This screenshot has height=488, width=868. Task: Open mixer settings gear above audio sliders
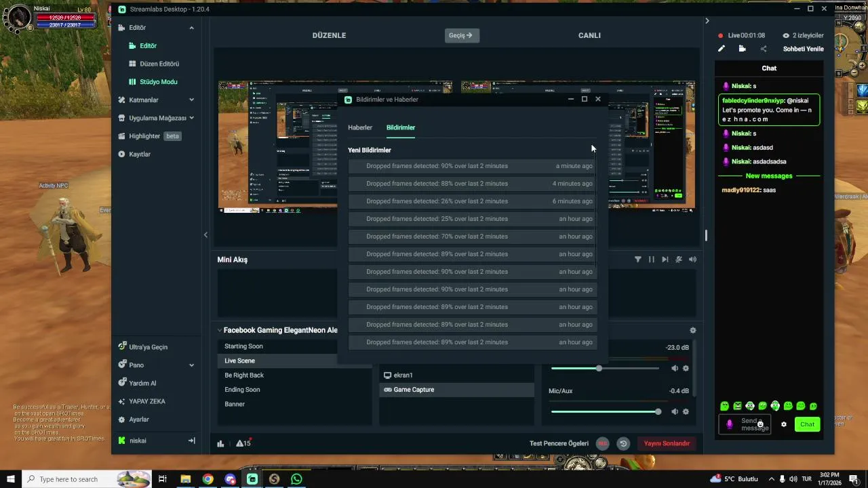(x=692, y=330)
